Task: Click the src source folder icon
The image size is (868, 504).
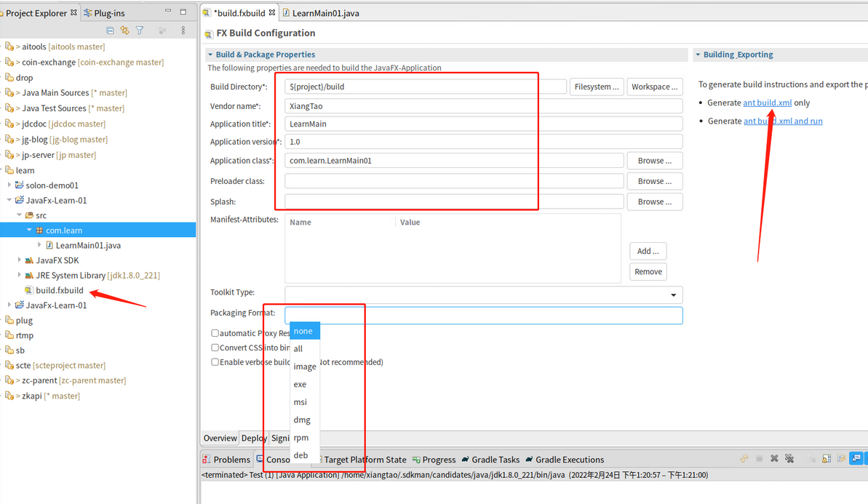Action: [29, 215]
